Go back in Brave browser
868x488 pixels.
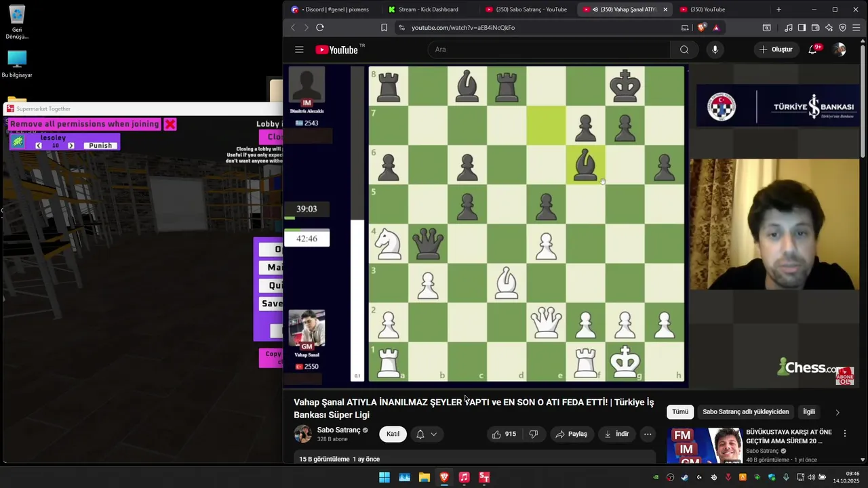[x=293, y=28]
